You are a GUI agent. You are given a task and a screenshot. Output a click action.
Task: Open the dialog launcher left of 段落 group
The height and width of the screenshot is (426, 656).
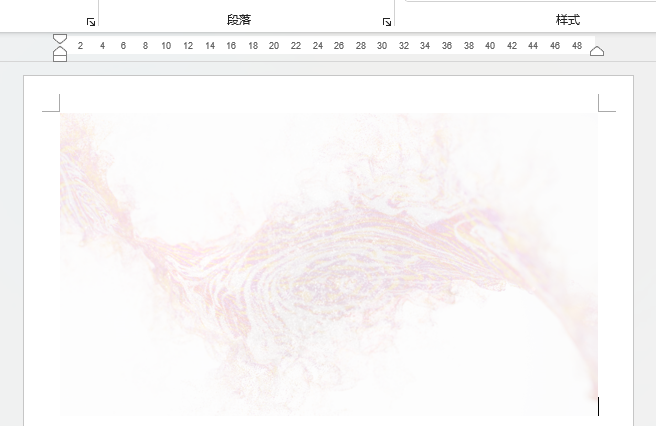[91, 22]
